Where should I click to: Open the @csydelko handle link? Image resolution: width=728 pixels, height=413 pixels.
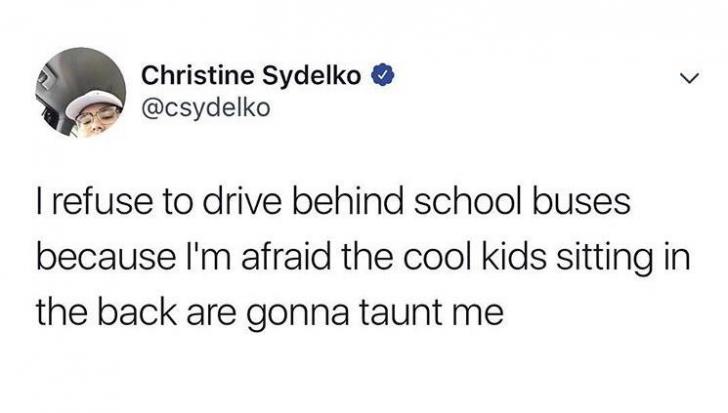[206, 109]
